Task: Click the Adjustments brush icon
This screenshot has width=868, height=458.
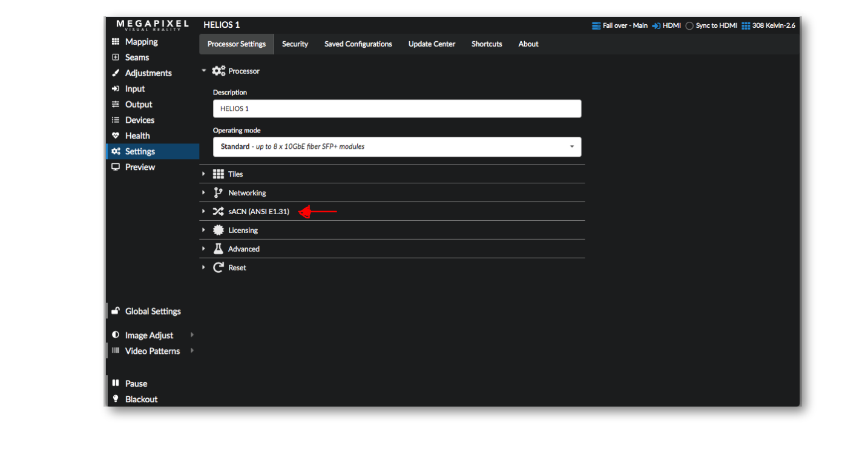Action: click(116, 73)
